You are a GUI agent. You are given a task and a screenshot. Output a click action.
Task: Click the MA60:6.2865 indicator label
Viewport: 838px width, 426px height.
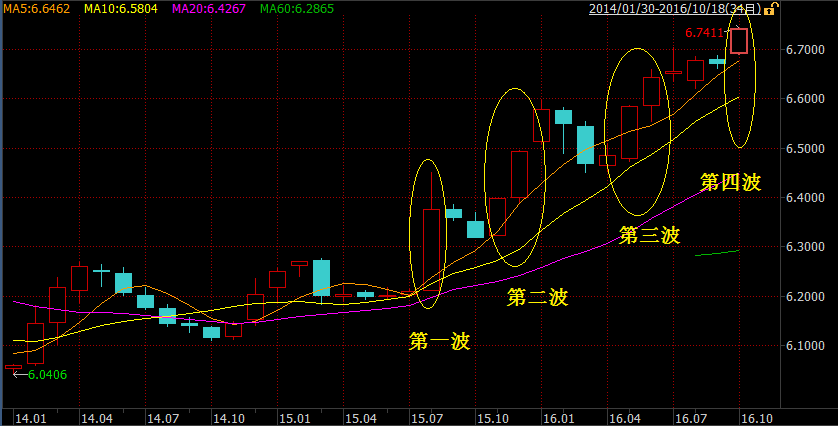(x=297, y=9)
